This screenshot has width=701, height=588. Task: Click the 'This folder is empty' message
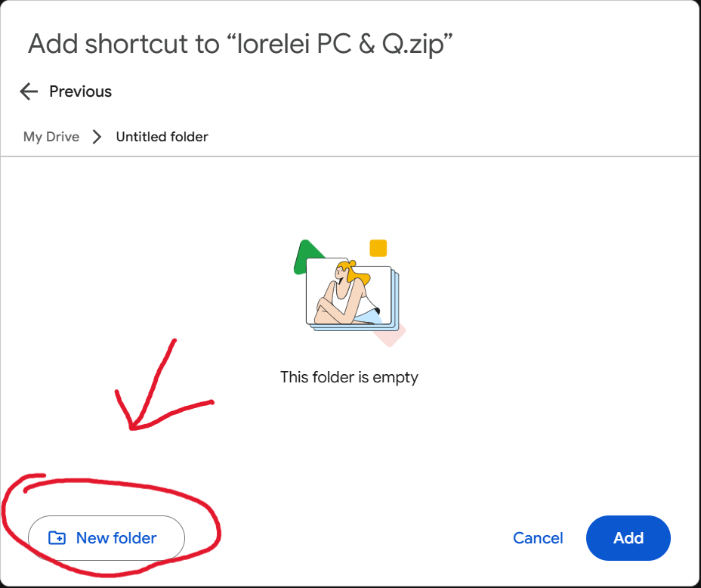tap(349, 377)
